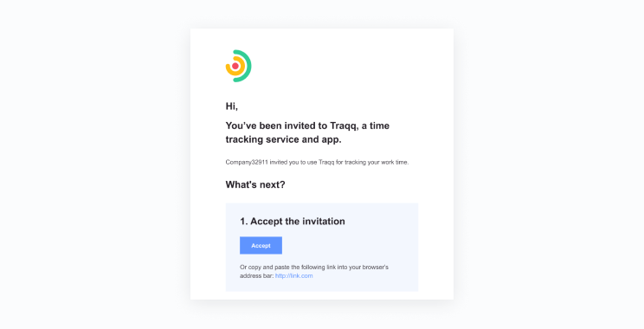This screenshot has width=644, height=329.
Task: Click the "What's next?" heading
Action: point(255,184)
